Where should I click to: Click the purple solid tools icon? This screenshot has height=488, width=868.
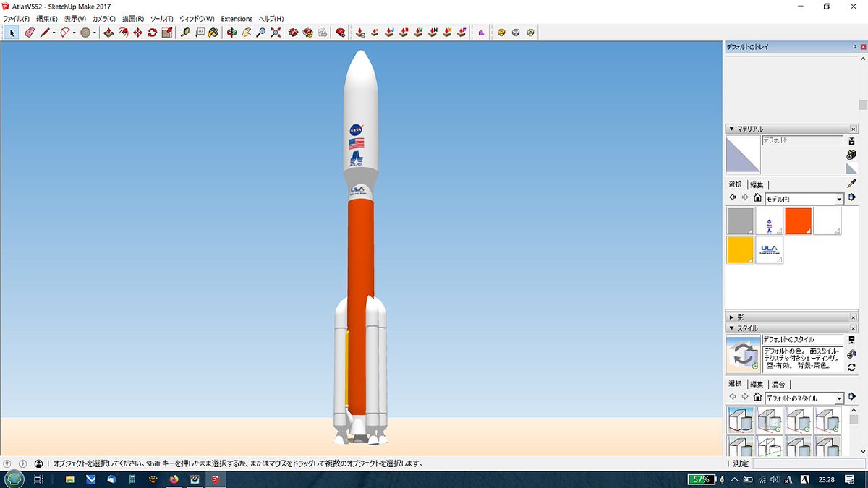pyautogui.click(x=481, y=33)
